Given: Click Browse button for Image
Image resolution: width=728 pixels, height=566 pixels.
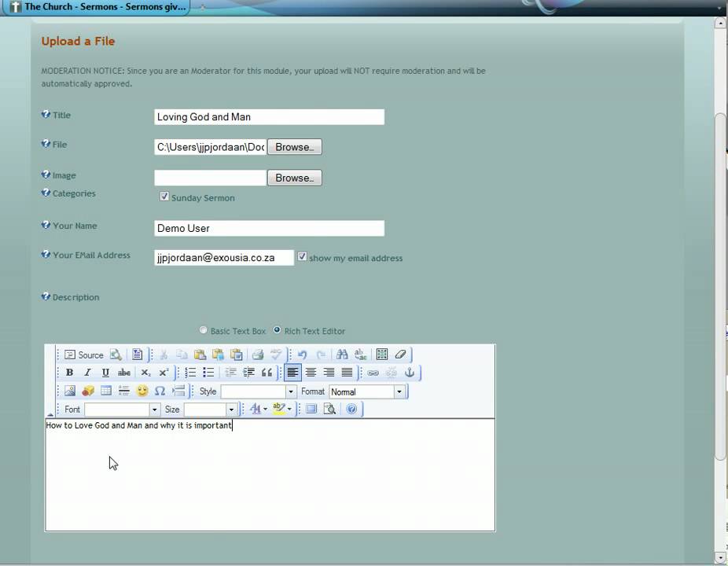Looking at the screenshot, I should [294, 178].
